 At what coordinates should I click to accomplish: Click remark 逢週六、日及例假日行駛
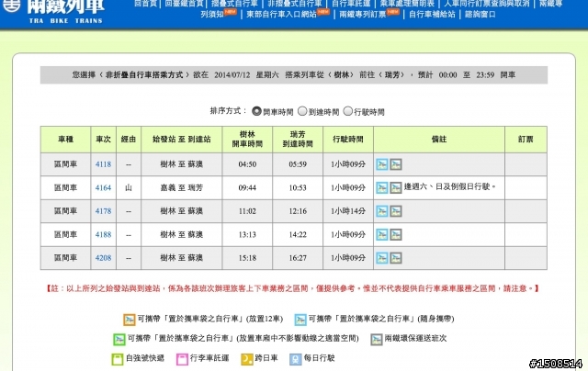tap(450, 186)
